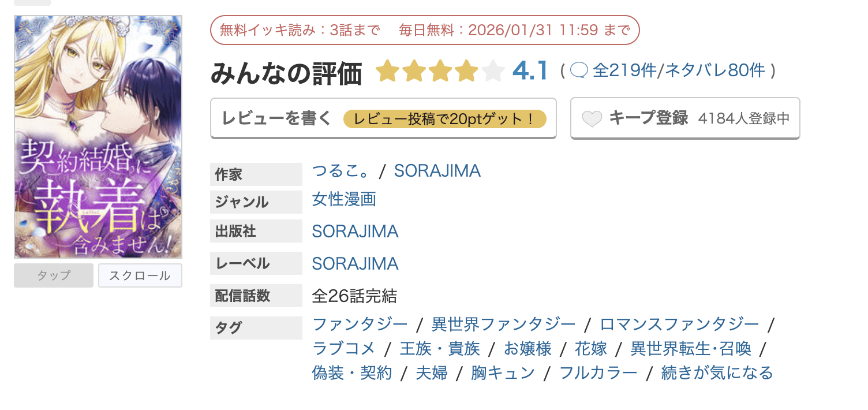868x410 pixels.
Task: Select the ファンタジー tag
Action: (x=360, y=325)
